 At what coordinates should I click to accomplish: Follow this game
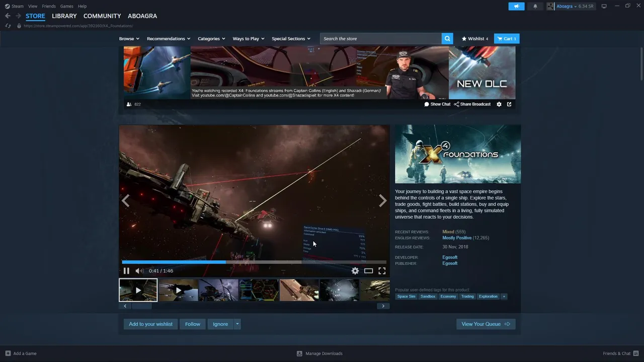point(193,324)
